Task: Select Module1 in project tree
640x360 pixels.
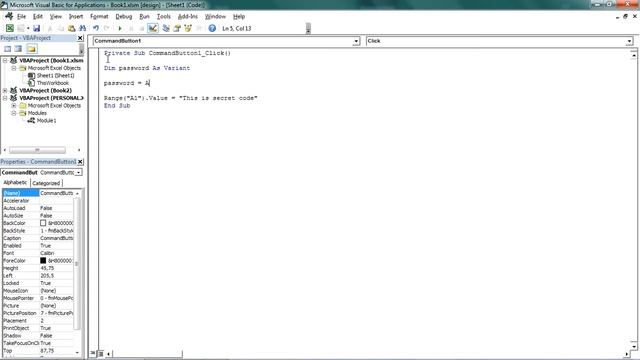Action: [46, 121]
